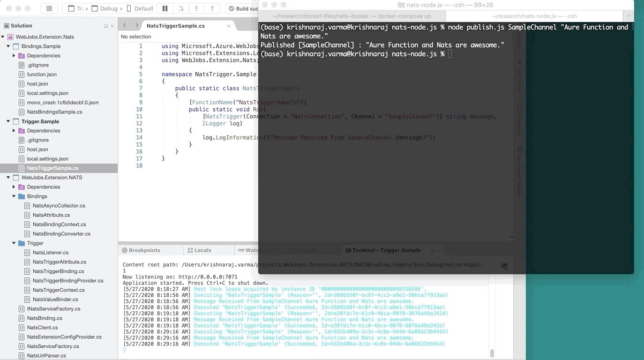Open NatsServiceFactory.cs file
This screenshot has height=360, width=644.
click(x=53, y=346)
